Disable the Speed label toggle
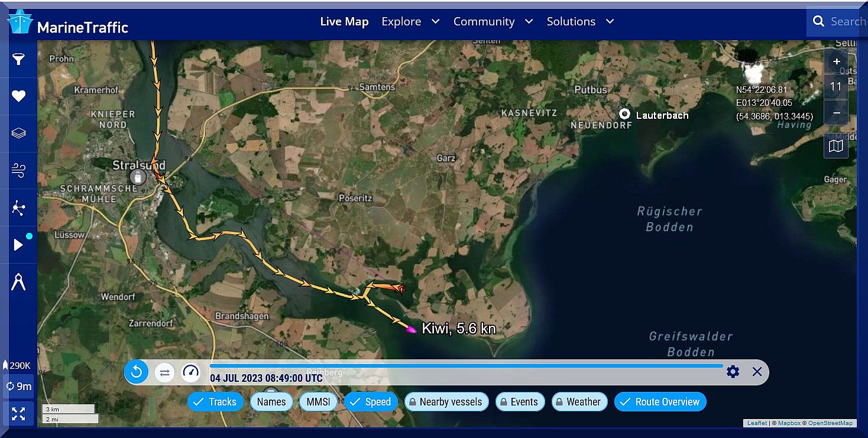Screen dimensions: 868x438 tap(371, 402)
